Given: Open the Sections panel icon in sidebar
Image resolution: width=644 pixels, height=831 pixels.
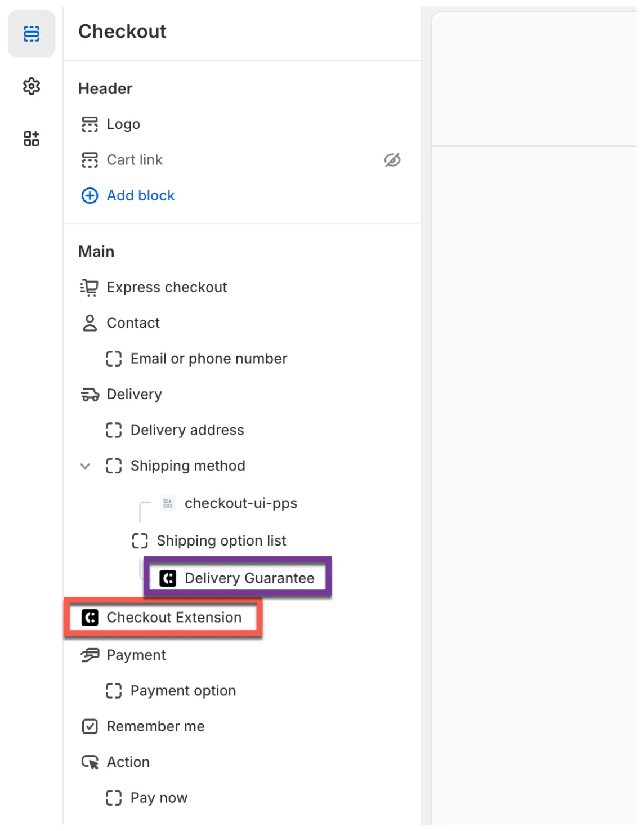Looking at the screenshot, I should coord(32,34).
